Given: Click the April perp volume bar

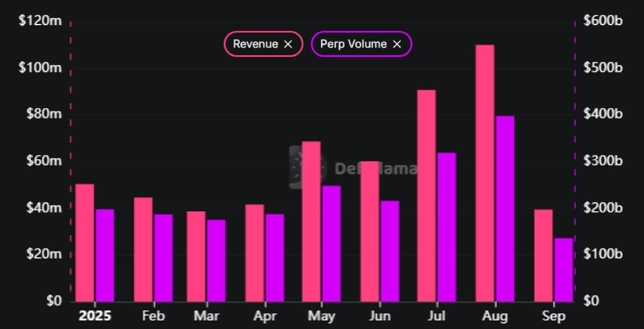Looking at the screenshot, I should coord(275,258).
